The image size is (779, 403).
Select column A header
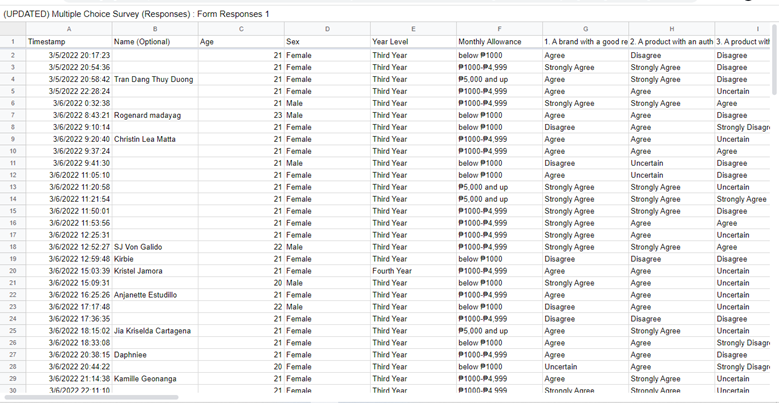68,29
